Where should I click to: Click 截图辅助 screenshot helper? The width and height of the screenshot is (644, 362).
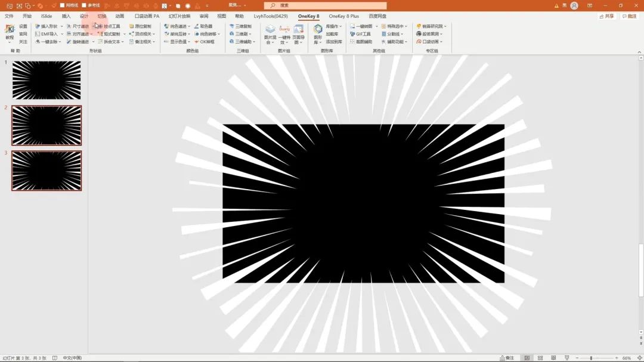(x=361, y=42)
